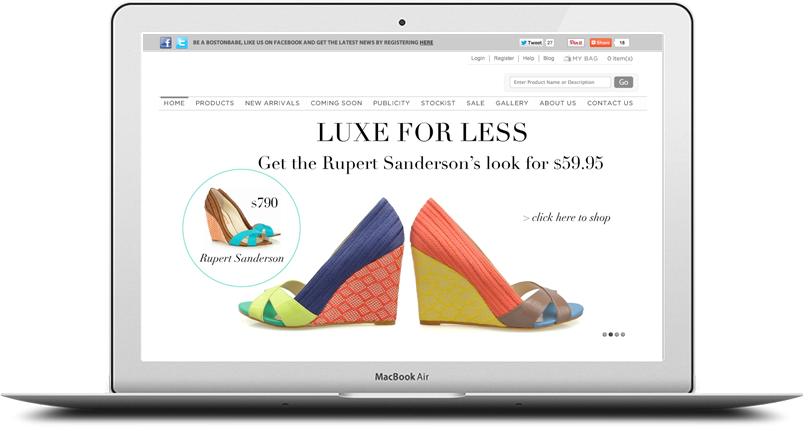The image size is (803, 428).
Task: Click the Pin it button
Action: (x=576, y=43)
